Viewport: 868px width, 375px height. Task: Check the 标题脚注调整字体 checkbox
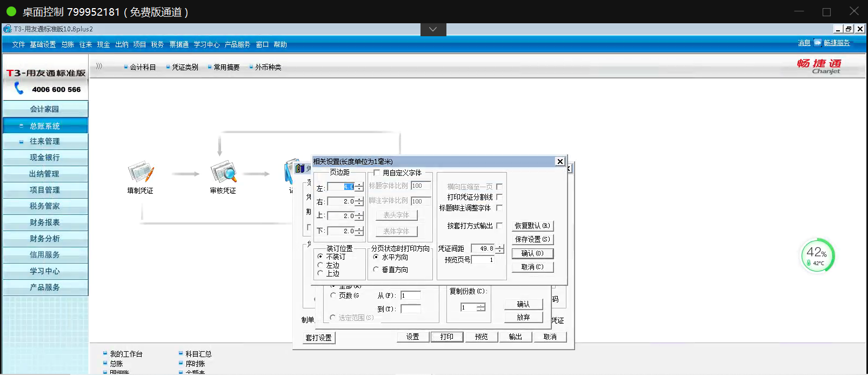point(499,208)
